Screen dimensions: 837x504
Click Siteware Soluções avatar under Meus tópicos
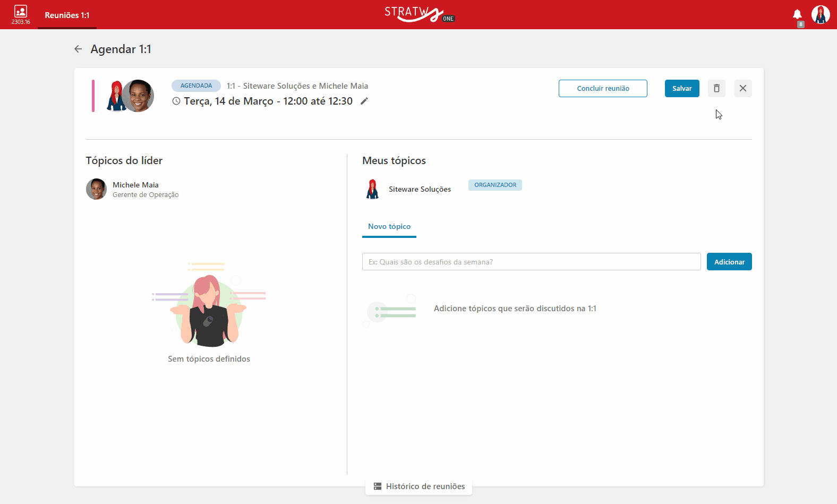372,189
